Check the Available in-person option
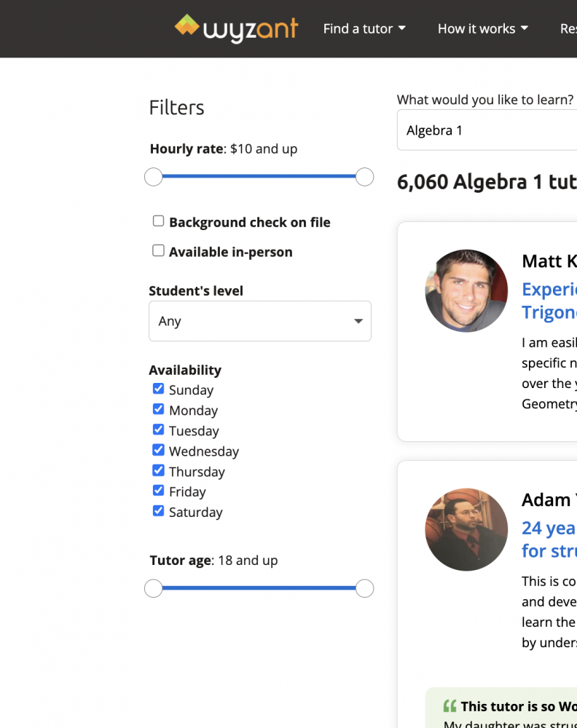 (158, 251)
